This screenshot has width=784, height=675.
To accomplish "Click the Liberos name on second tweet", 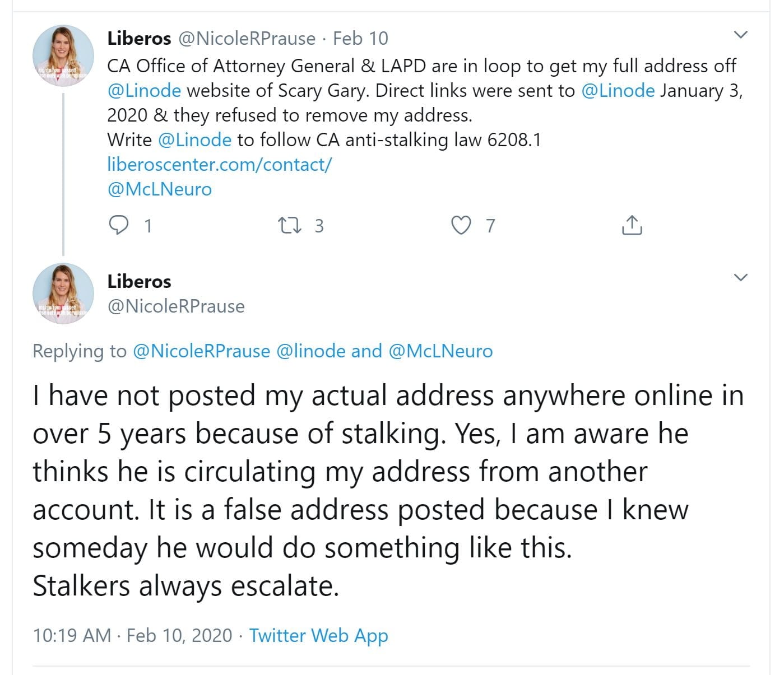I will click(x=139, y=281).
